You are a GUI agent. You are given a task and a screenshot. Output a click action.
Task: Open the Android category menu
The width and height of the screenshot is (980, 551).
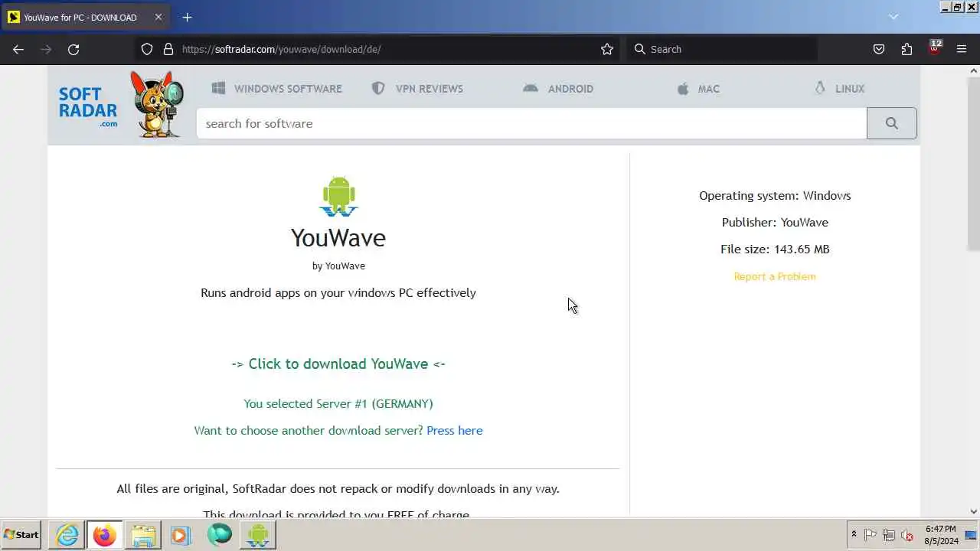[557, 89]
